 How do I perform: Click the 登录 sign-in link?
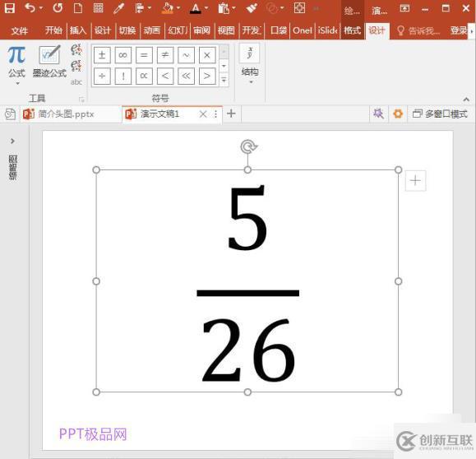tap(459, 30)
